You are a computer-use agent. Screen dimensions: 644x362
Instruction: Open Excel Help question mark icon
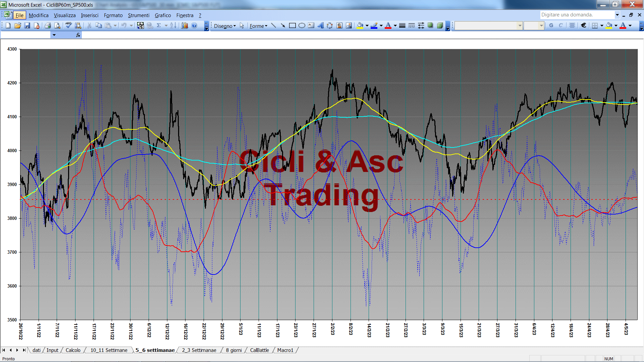point(194,25)
